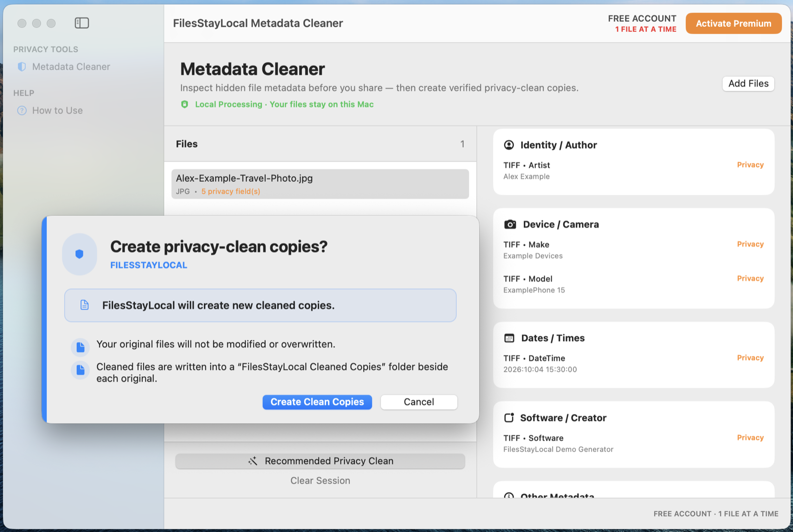Select Alex-Example-Travel-Photo.jpg in the files list
The height and width of the screenshot is (532, 793).
point(320,184)
